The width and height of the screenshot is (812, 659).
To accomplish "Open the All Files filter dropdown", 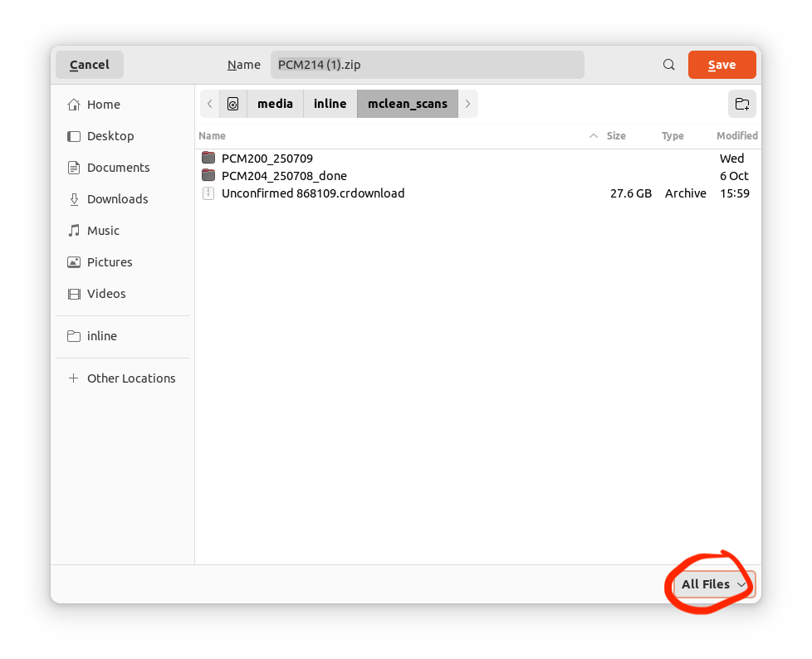I will (x=713, y=584).
